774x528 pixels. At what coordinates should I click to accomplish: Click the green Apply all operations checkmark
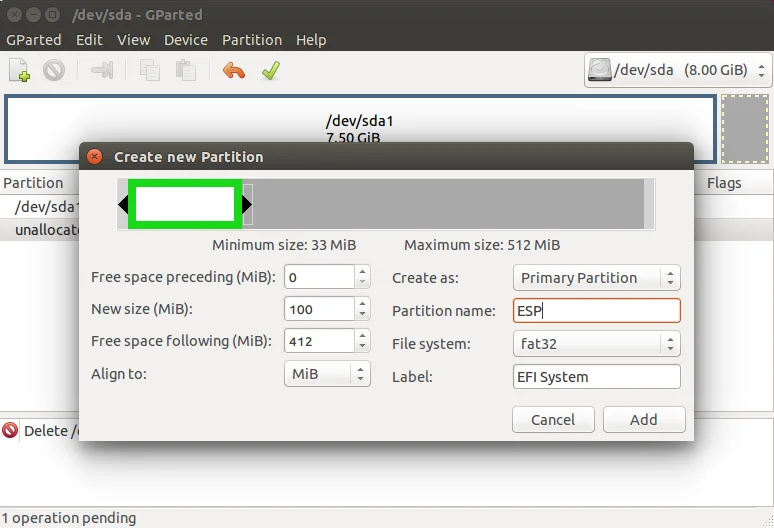tap(271, 70)
